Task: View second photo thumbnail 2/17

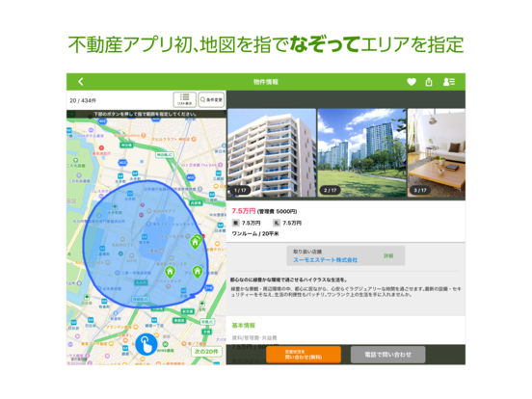Action: [361, 152]
